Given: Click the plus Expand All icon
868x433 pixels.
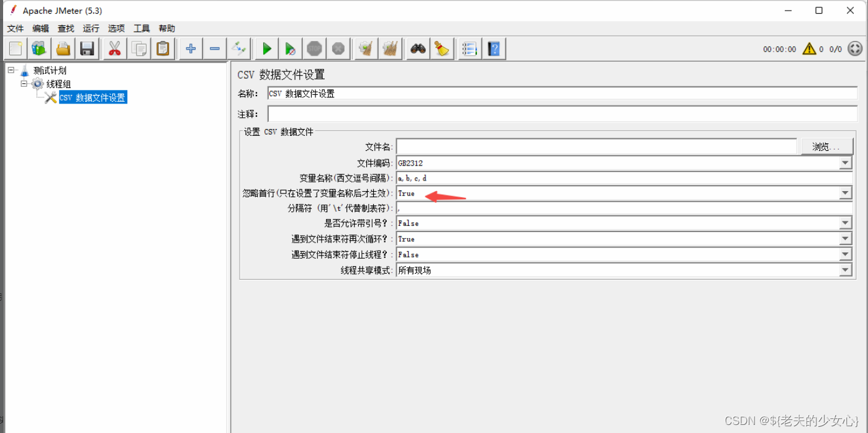Looking at the screenshot, I should pyautogui.click(x=191, y=48).
